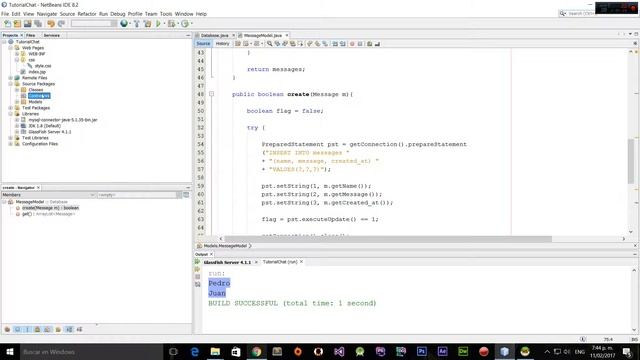Click the Redo arrow in main toolbar
Image resolution: width=640 pixels, height=360 pixels.
pyautogui.click(x=61, y=24)
